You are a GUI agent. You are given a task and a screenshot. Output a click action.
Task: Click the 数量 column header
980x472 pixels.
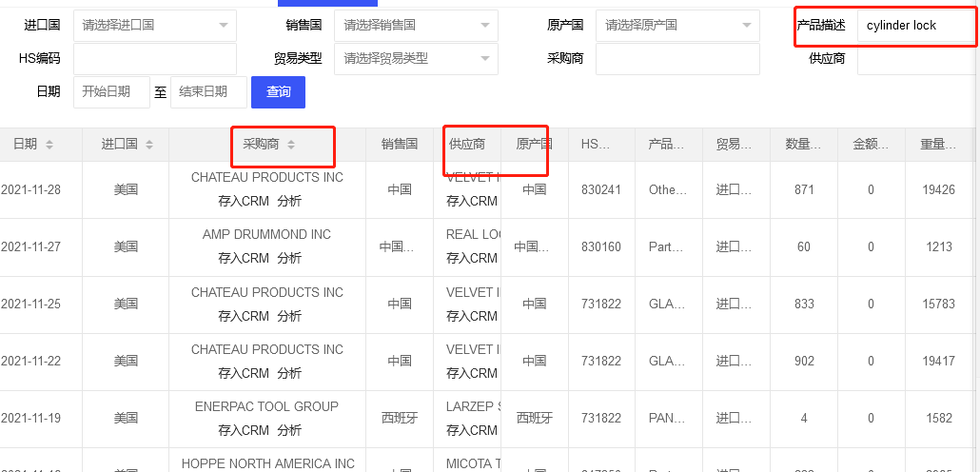804,145
